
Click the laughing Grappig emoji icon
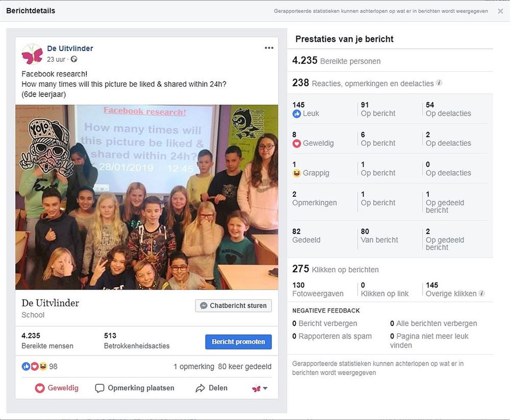click(296, 173)
